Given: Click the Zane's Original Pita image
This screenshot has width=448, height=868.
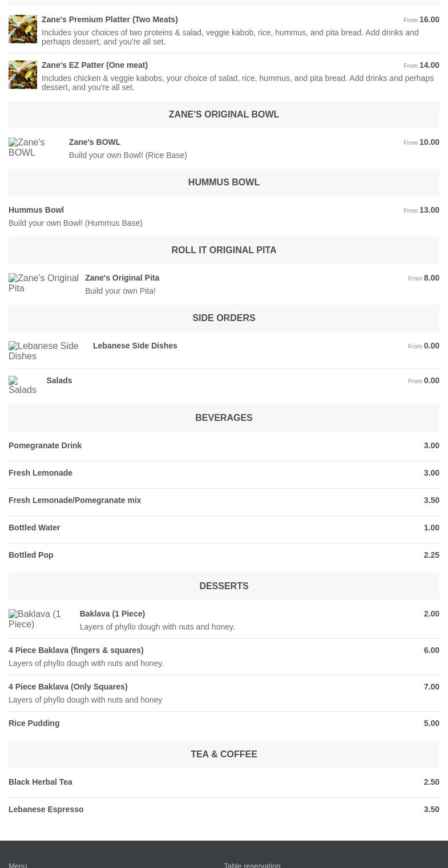Looking at the screenshot, I should 43,283.
